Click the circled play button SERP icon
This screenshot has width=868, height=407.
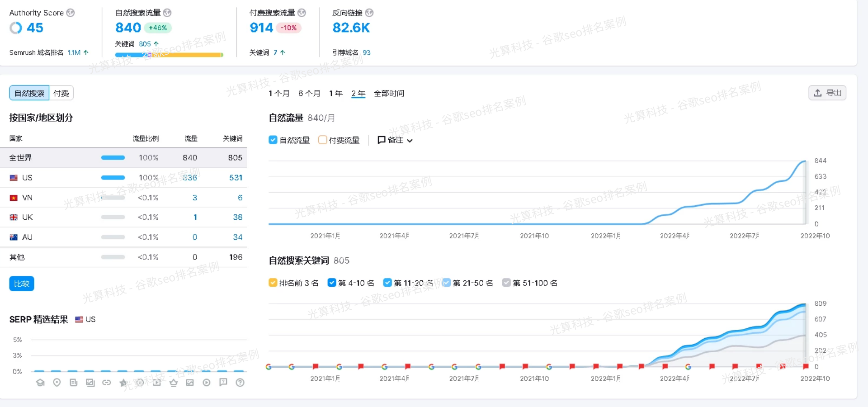coord(207,383)
